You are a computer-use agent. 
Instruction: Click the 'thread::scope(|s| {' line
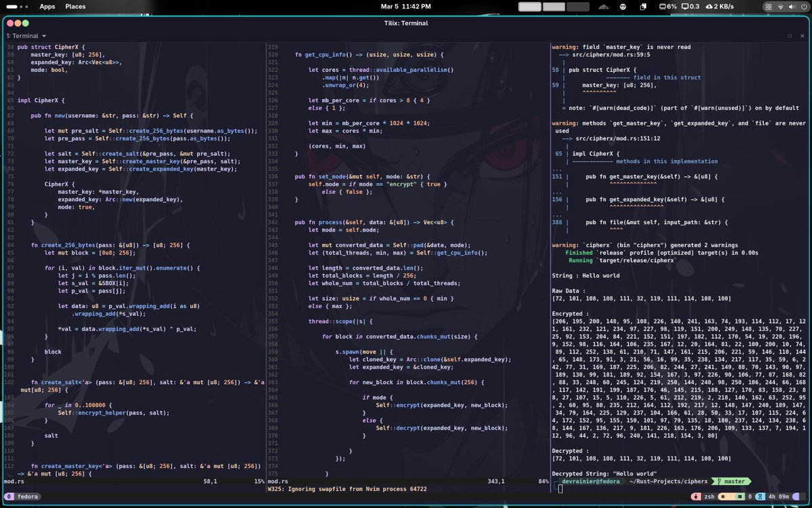coord(340,321)
